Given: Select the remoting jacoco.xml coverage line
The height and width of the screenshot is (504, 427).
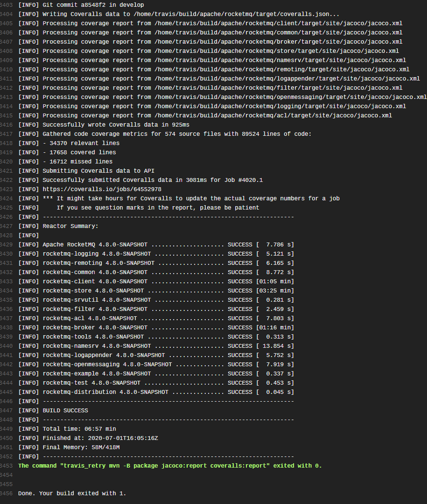Looking at the screenshot, I should (x=214, y=69).
